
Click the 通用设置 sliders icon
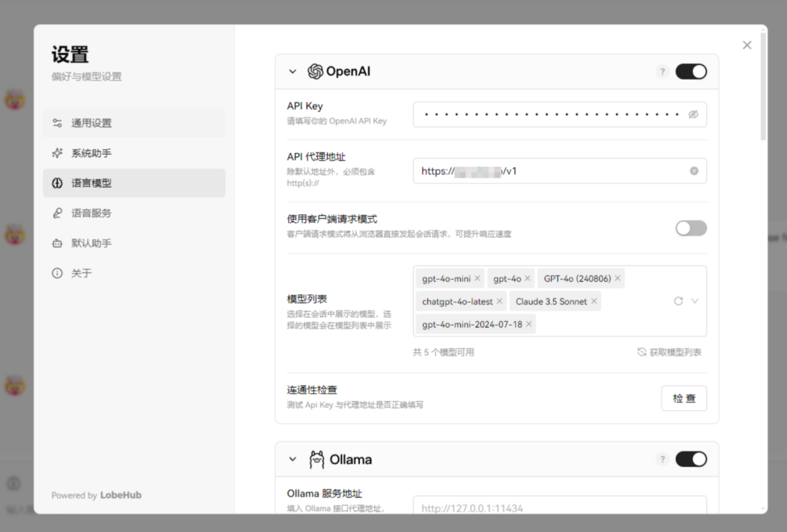[x=57, y=123]
